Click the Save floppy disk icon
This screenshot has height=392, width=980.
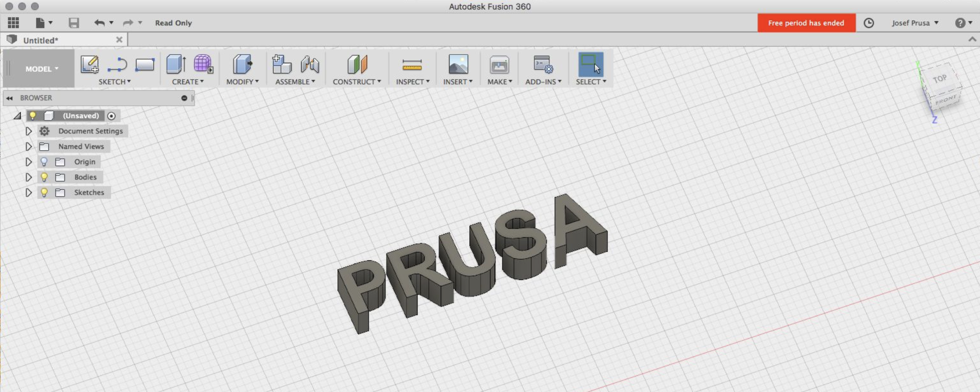[74, 23]
